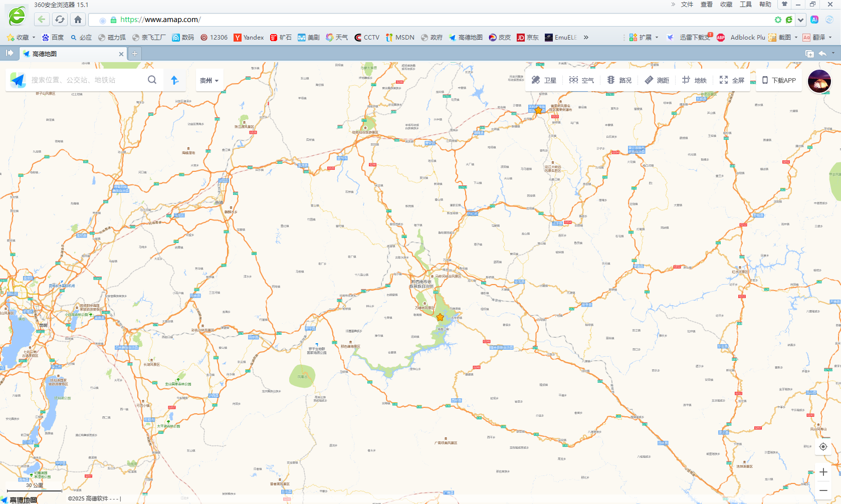Expand the 收藏 bookmarks dropdown
841x504 pixels.
(x=22, y=38)
